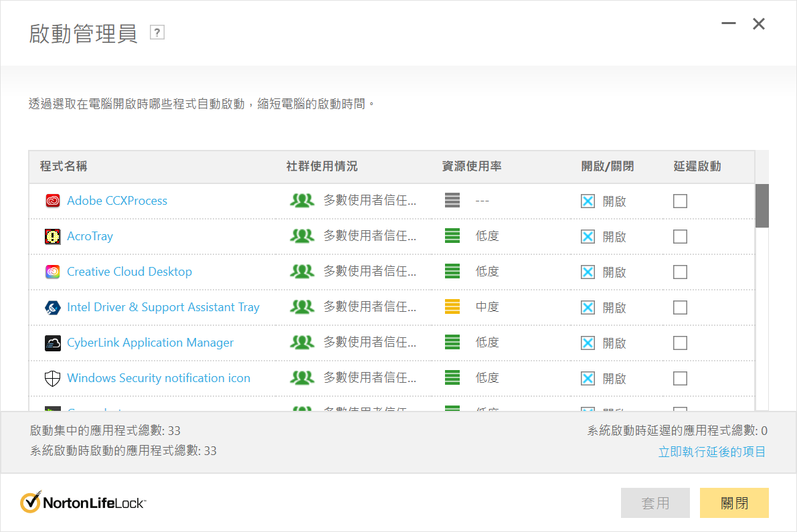
Task: Click the 社群使用情況 column header
Action: click(322, 166)
